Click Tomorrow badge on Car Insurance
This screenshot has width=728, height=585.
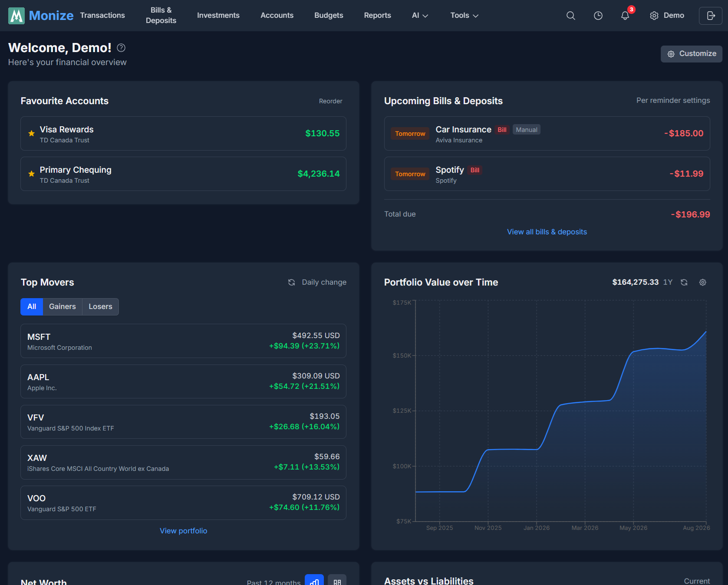(x=410, y=134)
